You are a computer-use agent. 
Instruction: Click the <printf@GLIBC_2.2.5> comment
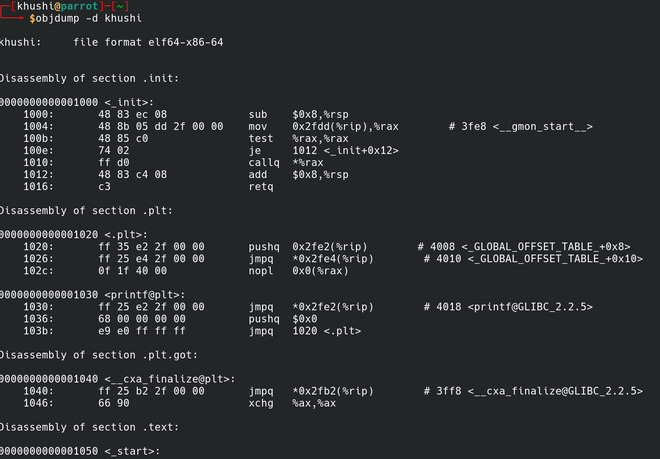(530, 306)
